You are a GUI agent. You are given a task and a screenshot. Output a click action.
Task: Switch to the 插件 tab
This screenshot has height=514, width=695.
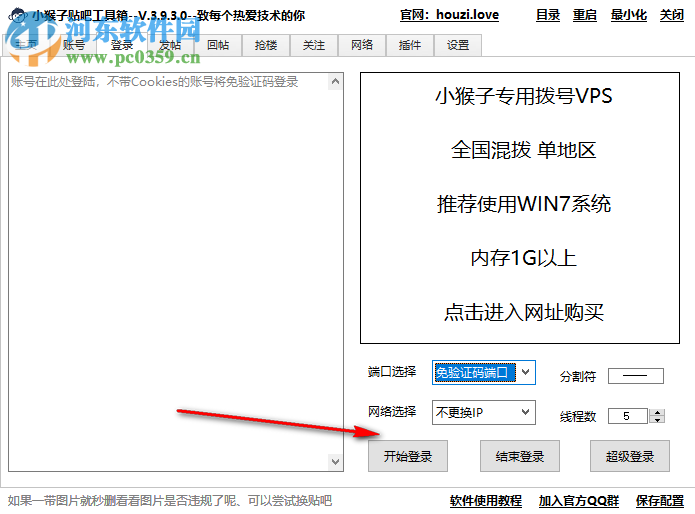(410, 45)
